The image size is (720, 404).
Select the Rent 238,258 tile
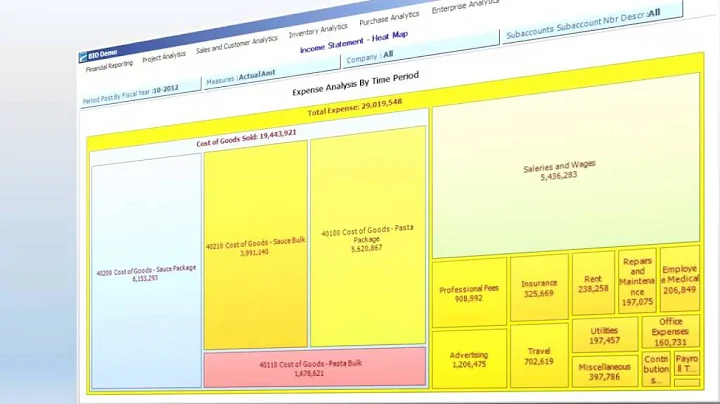point(593,283)
